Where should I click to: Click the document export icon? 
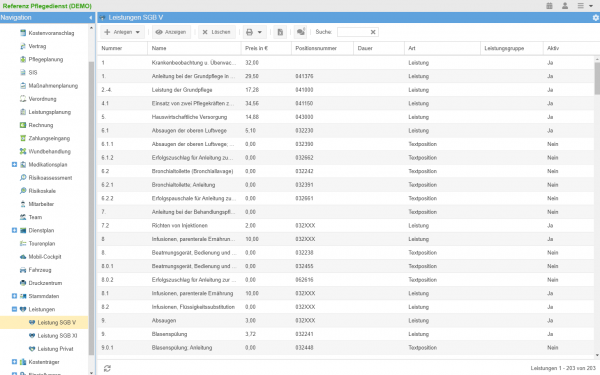click(280, 32)
